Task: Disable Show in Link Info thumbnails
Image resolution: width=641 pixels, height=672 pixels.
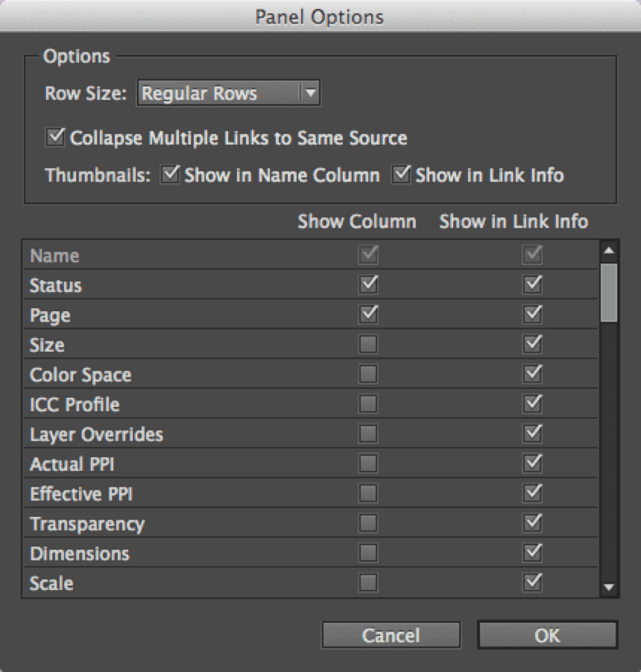Action: point(402,174)
